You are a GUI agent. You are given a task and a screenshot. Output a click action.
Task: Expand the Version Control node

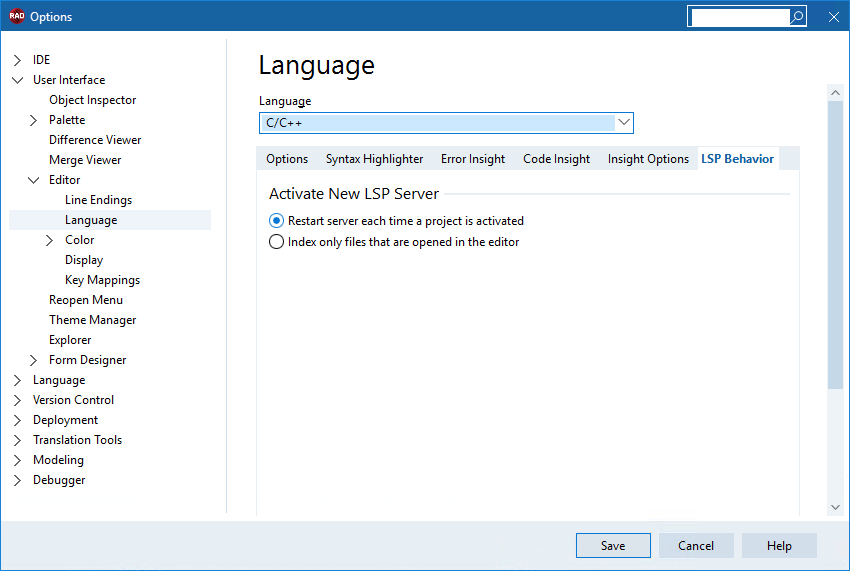pos(17,400)
